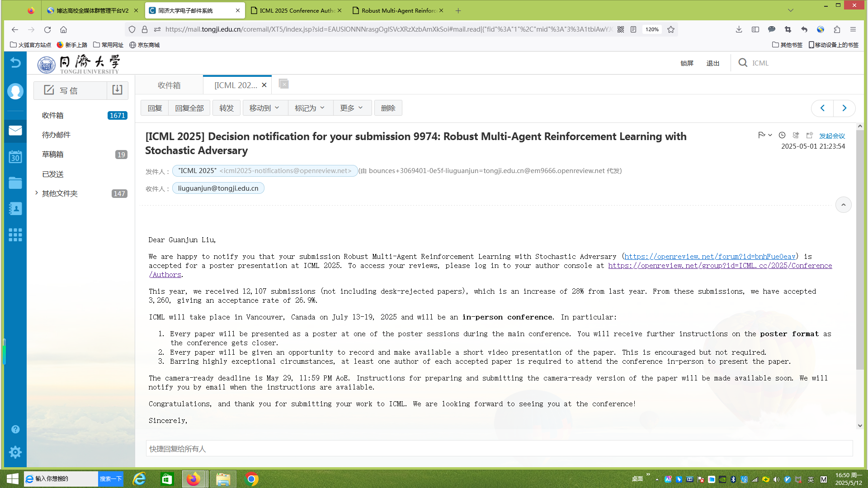Open the 标记为 dropdown
Screen dimensions: 868x488
click(310, 108)
